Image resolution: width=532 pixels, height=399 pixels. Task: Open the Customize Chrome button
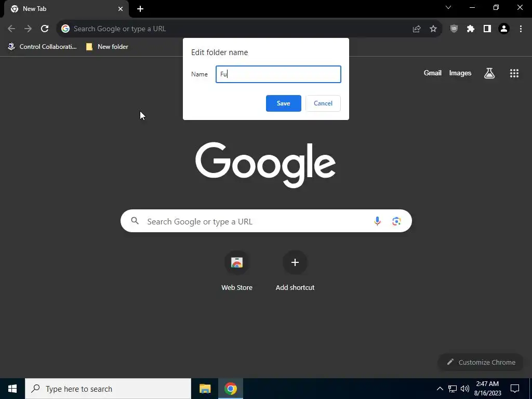click(x=481, y=362)
